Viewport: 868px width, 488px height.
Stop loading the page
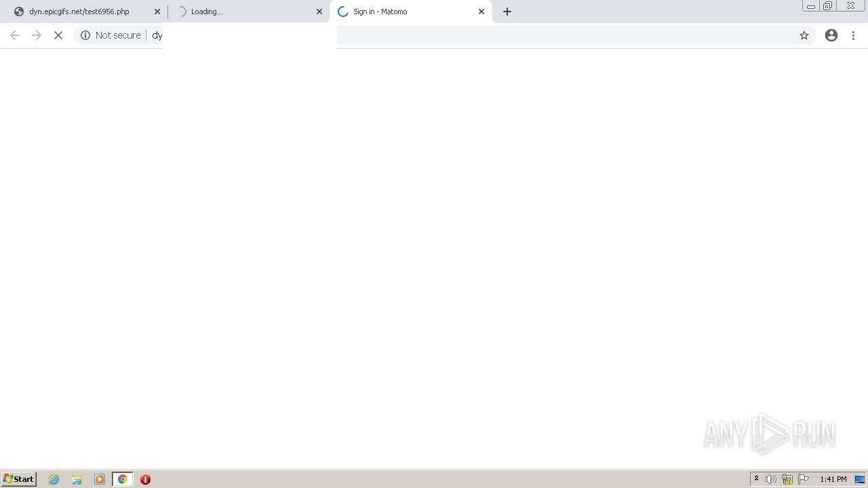pos(58,35)
